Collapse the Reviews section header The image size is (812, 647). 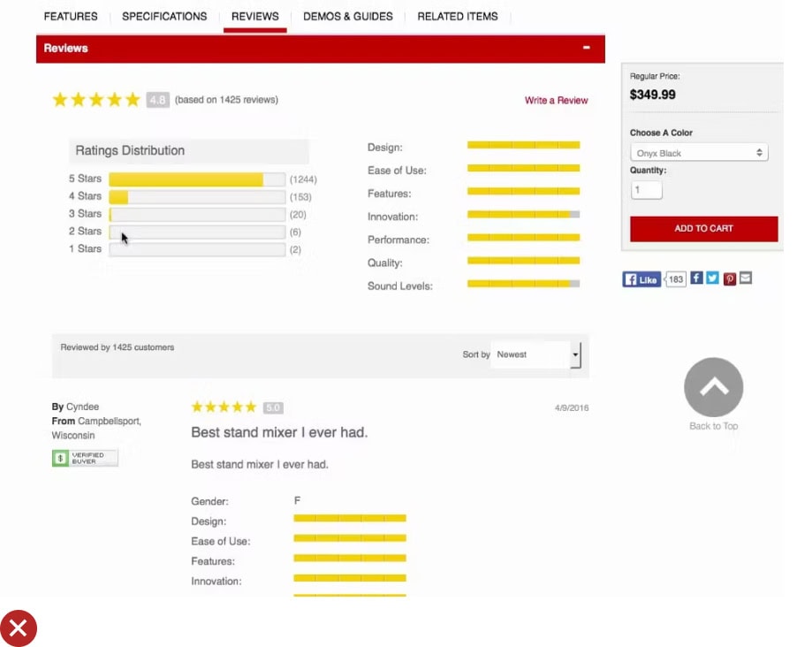tap(587, 48)
